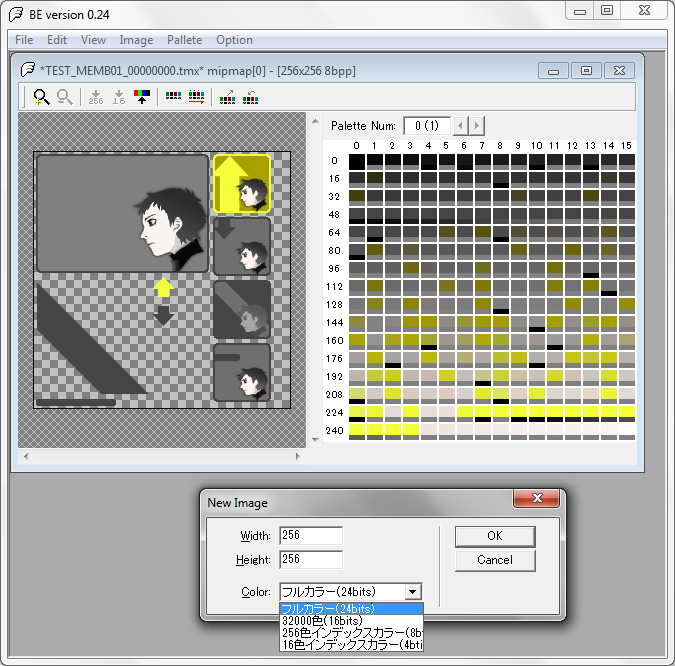The image size is (675, 666).
Task: Click the BE feather icon in title bar
Action: pos(16,14)
